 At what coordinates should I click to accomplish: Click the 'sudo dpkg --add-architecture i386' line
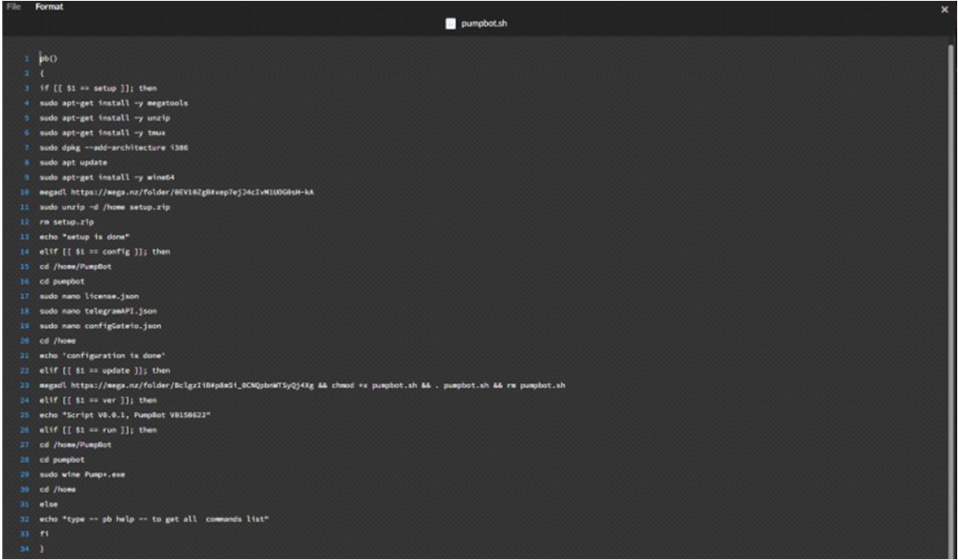113,147
